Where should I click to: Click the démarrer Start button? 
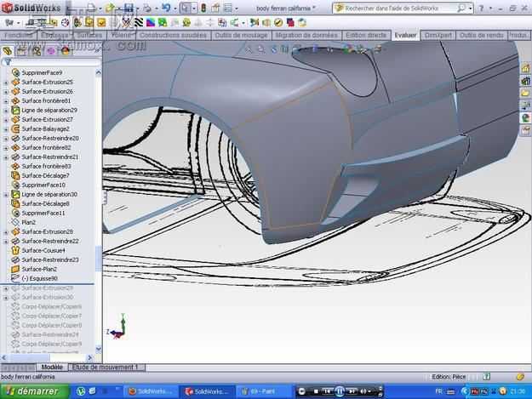tap(35, 391)
